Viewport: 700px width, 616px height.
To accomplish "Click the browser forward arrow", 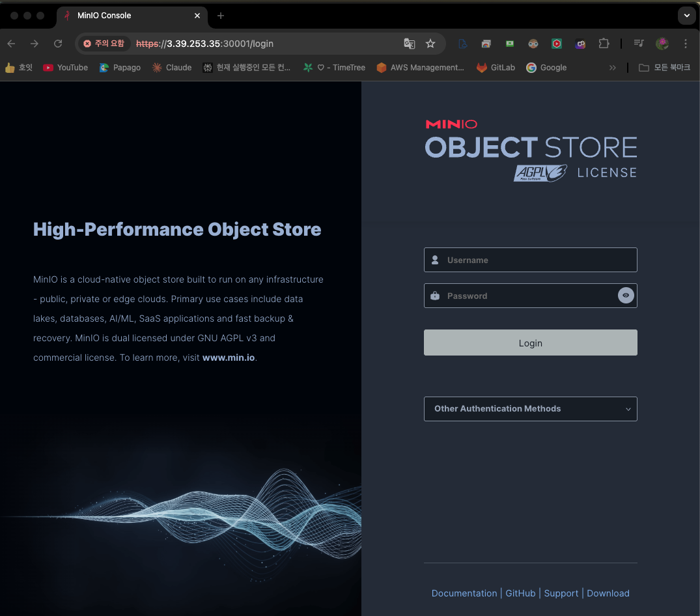I will 35,44.
